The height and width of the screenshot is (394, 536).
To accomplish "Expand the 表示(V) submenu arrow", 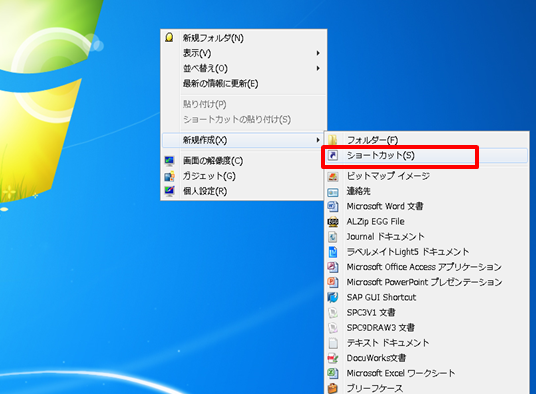I will tap(318, 53).
